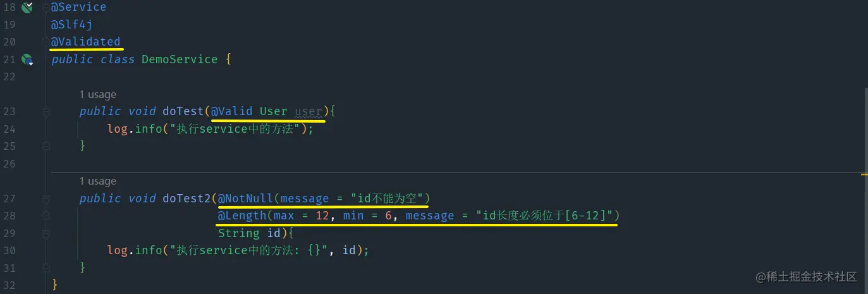Open the usage hint above doTest

98,95
